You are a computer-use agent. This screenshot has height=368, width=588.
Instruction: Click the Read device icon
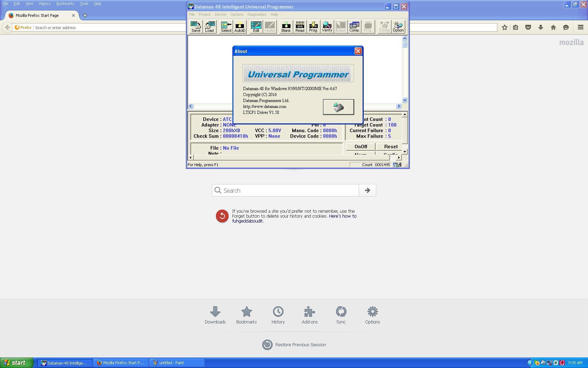pyautogui.click(x=300, y=27)
